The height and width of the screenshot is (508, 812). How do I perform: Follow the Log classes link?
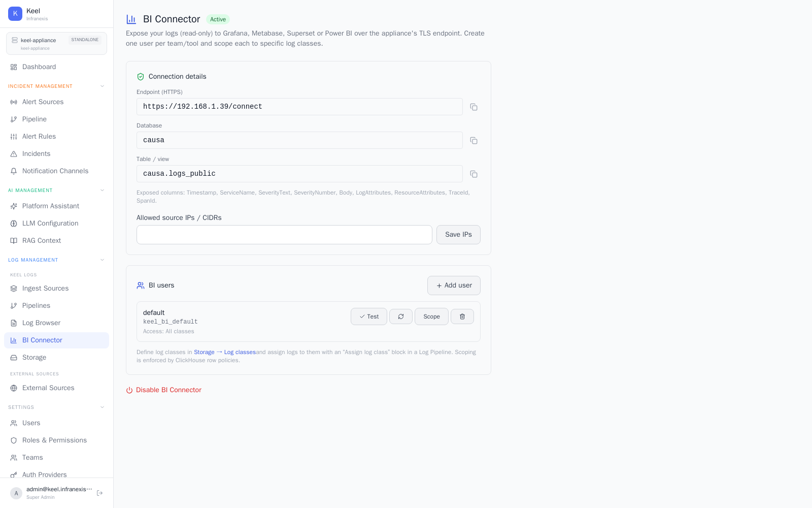click(x=240, y=352)
